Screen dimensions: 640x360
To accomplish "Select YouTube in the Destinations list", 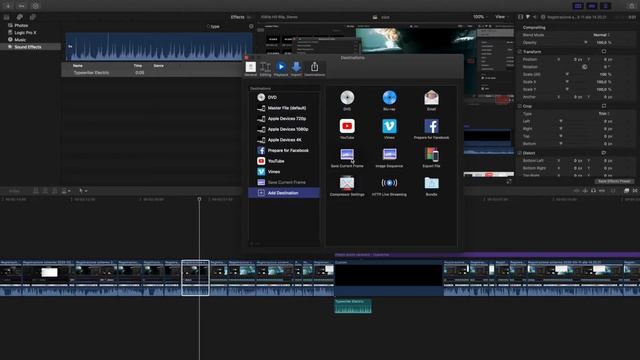I will pos(284,161).
